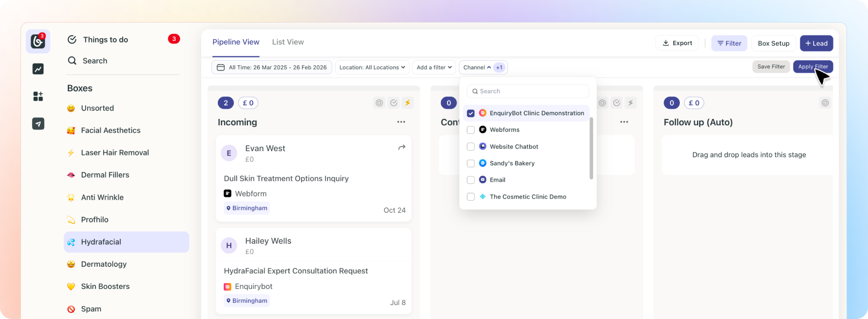Check The Cosmetic Clinic Demo checkbox
This screenshot has width=868, height=319.
(471, 197)
